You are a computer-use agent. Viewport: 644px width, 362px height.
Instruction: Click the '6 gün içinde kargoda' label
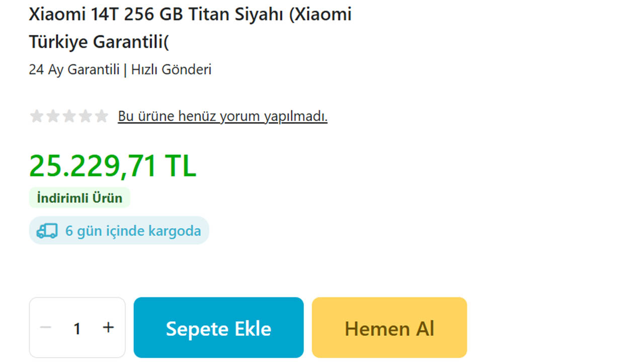pyautogui.click(x=133, y=231)
